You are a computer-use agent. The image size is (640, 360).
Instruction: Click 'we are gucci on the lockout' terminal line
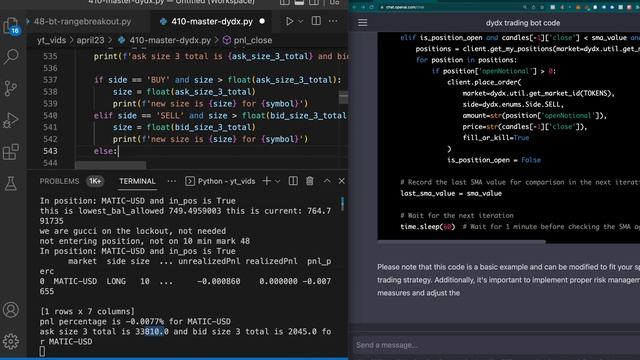(x=133, y=231)
